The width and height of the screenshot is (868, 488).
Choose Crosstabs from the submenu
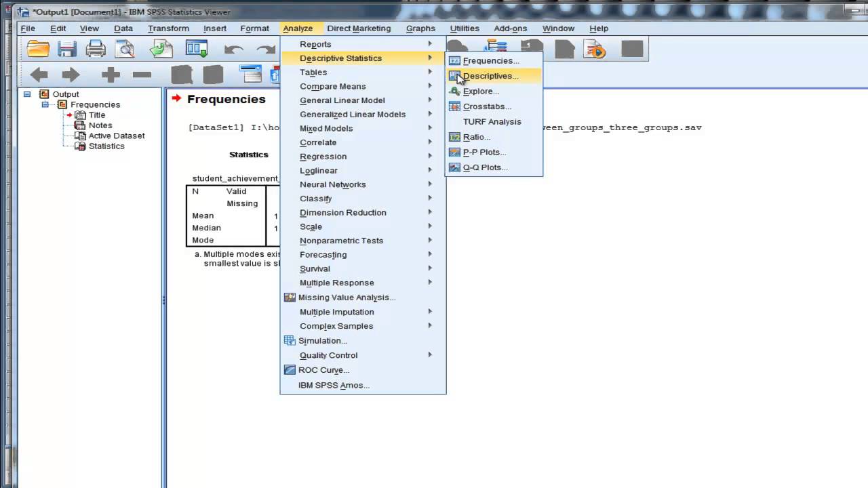coord(494,106)
